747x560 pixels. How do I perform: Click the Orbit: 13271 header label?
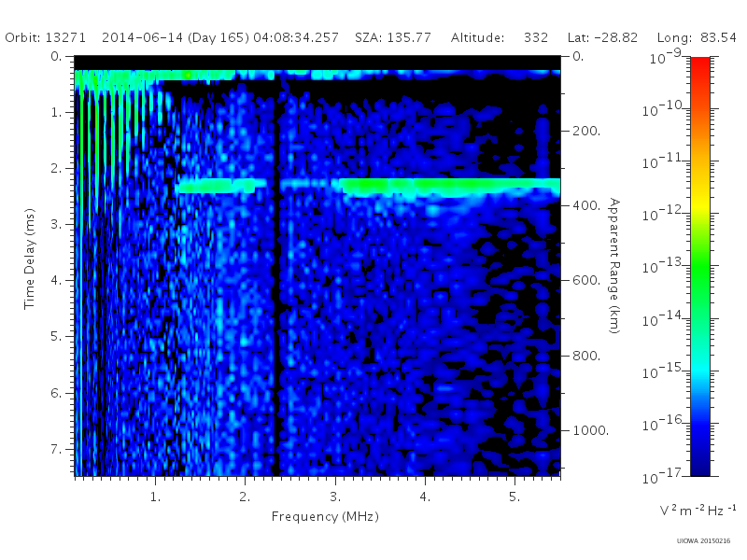pos(45,37)
